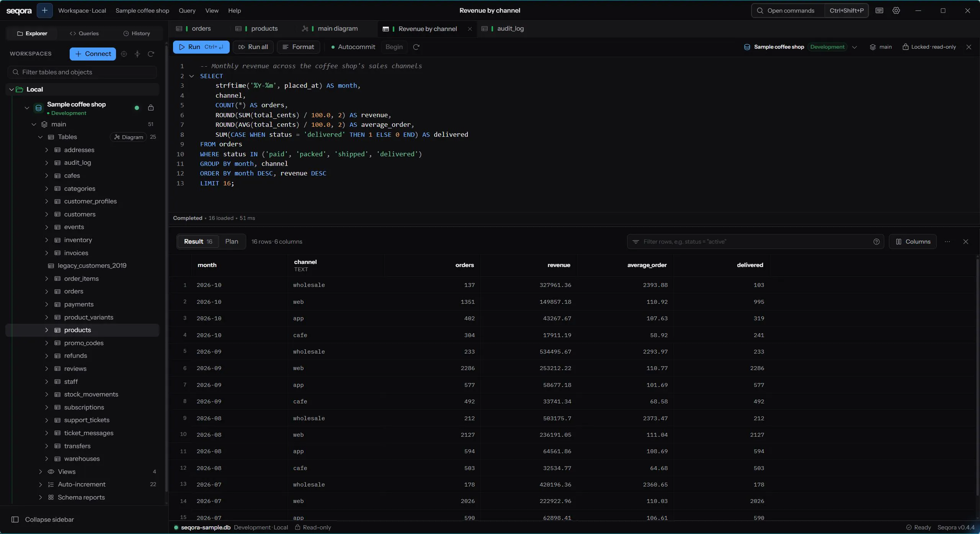Click the workspaces refresh icon in sidebar header
The width and height of the screenshot is (980, 534).
[x=151, y=54]
